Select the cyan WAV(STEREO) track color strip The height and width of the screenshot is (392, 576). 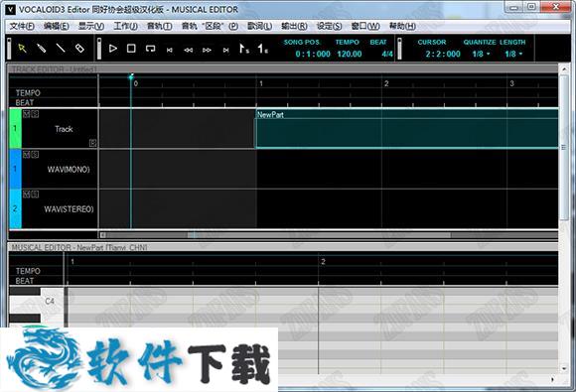coord(15,208)
